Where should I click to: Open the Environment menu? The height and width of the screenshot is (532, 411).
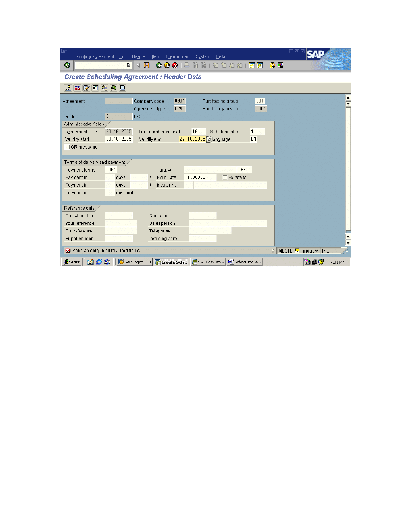(178, 56)
